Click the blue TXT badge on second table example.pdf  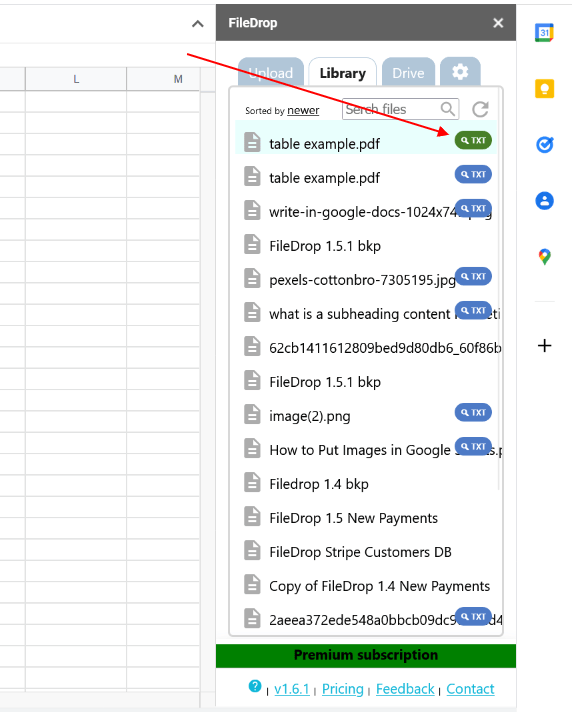point(473,174)
